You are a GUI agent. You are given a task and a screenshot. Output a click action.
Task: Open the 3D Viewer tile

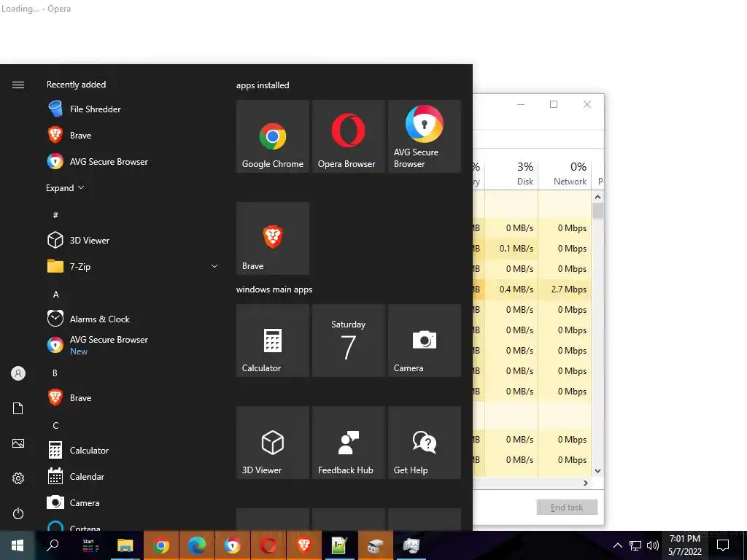(x=273, y=443)
